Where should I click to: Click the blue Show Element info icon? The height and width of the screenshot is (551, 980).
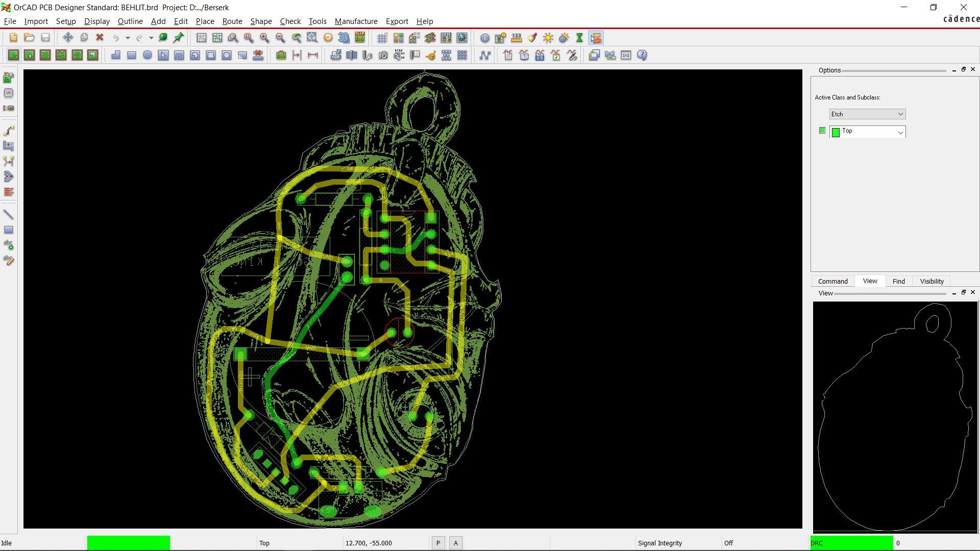(484, 38)
